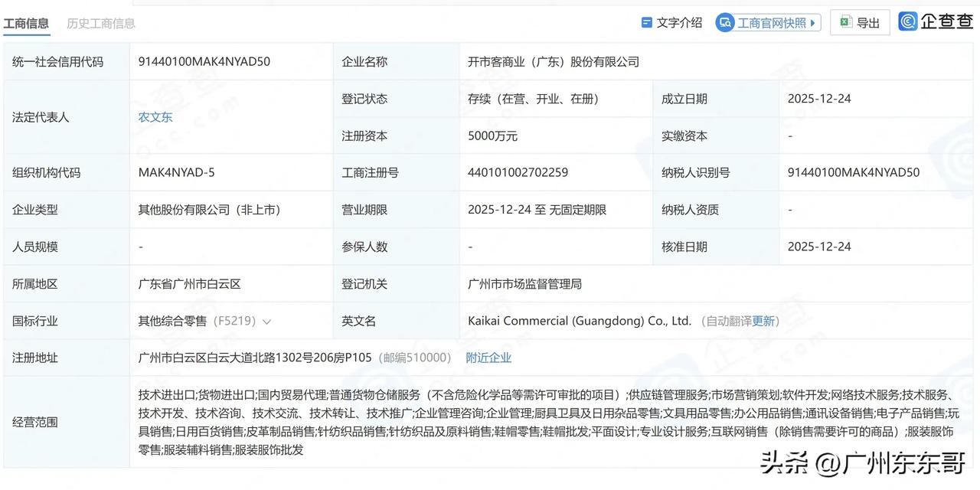Select company name 开市客商业（广东）股份有限公司
This screenshot has height=490, width=980.
(x=554, y=61)
